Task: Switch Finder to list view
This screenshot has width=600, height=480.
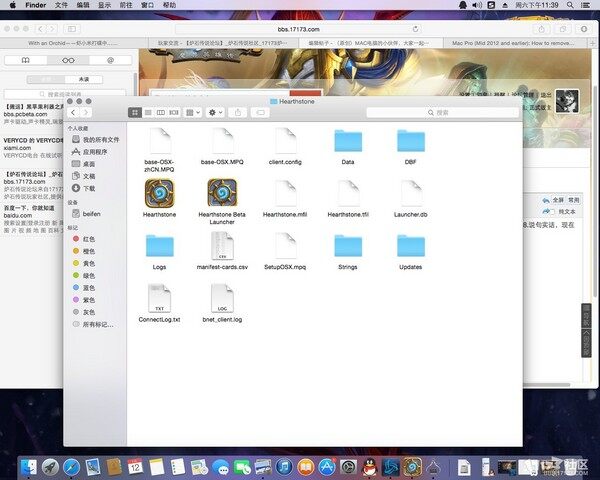Action: pyautogui.click(x=148, y=113)
